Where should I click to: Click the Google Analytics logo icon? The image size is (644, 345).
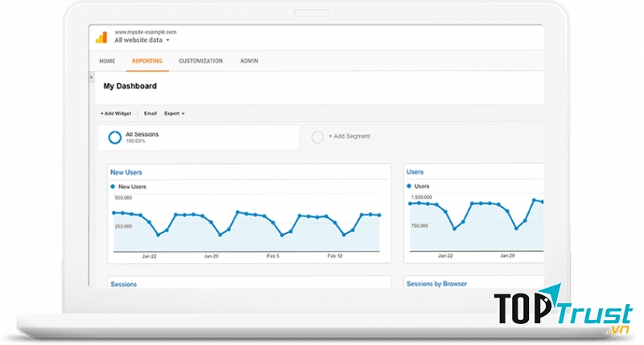pyautogui.click(x=101, y=37)
